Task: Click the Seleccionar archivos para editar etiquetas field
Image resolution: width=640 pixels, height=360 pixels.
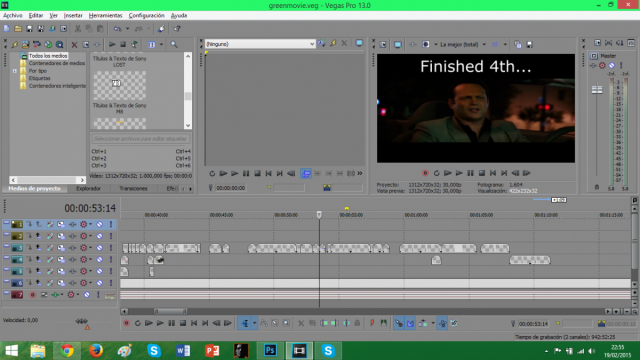Action: tap(140, 139)
